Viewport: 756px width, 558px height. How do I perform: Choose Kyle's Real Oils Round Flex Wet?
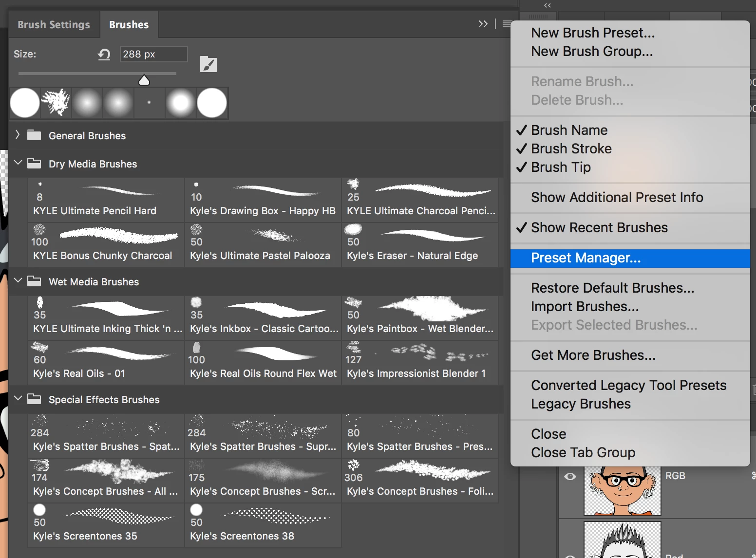coord(263,362)
